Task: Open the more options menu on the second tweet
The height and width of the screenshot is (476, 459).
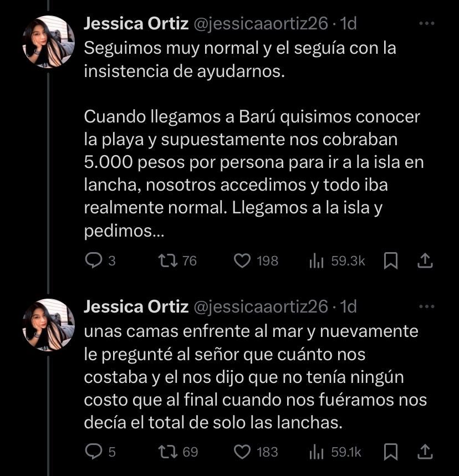Action: (427, 306)
